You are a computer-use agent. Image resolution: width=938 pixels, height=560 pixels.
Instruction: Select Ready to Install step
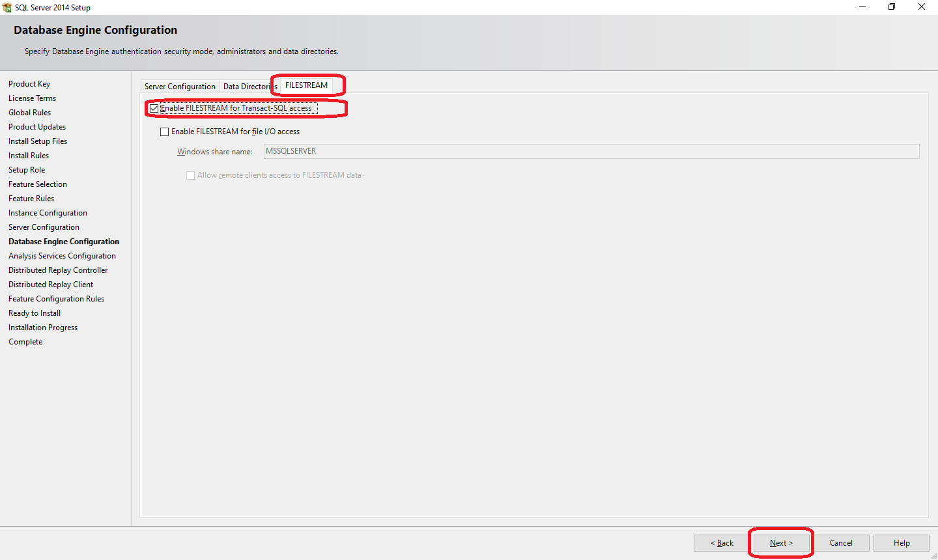(x=35, y=313)
